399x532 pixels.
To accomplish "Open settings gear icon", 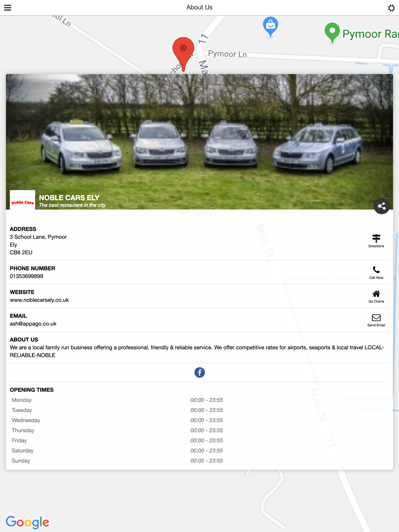I will 391,8.
